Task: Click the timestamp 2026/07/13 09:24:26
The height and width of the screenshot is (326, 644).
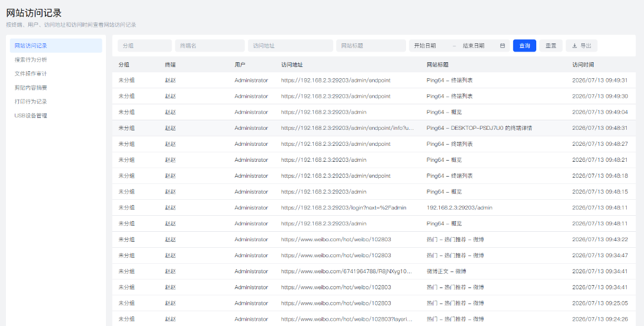Action: coord(600,319)
